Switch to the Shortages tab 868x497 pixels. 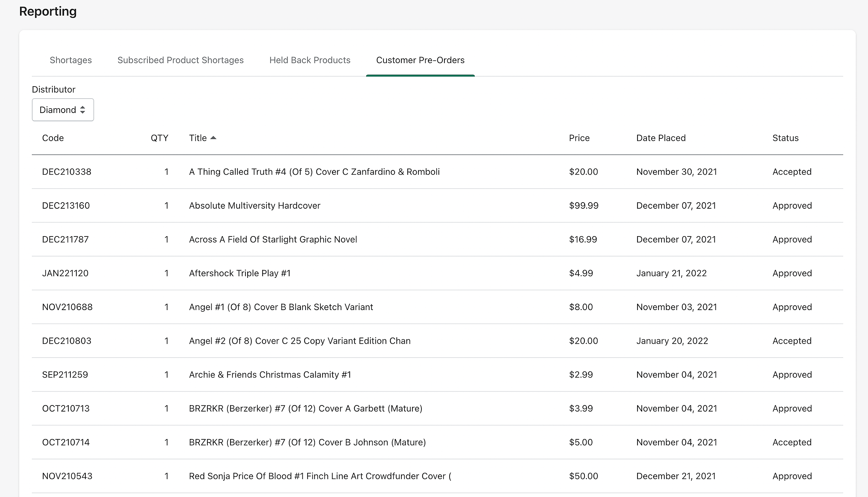(x=71, y=60)
